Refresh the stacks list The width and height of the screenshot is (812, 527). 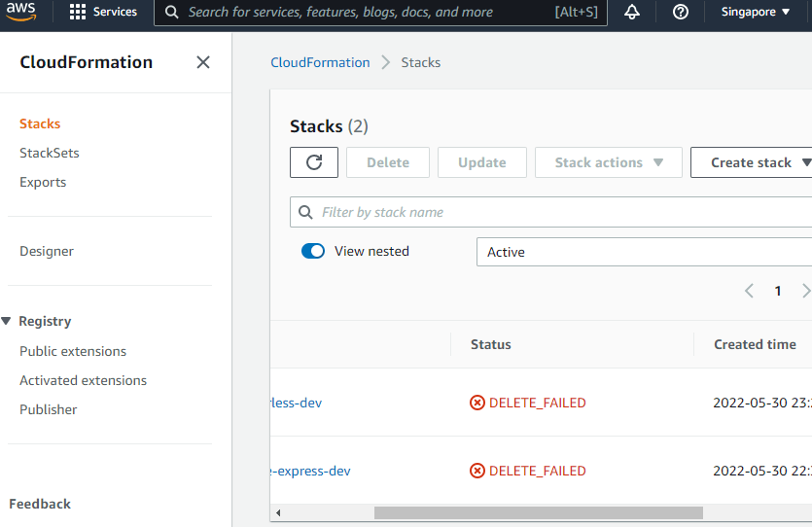coord(314,162)
